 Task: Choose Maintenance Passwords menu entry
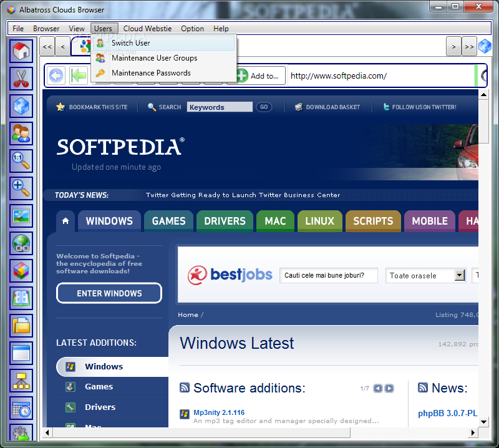164,73
